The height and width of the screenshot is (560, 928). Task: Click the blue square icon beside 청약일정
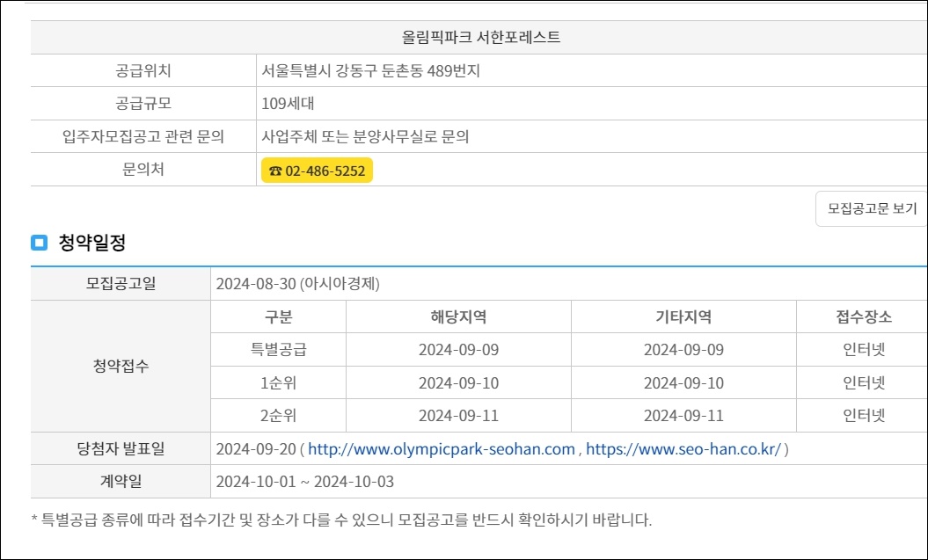coord(39,243)
